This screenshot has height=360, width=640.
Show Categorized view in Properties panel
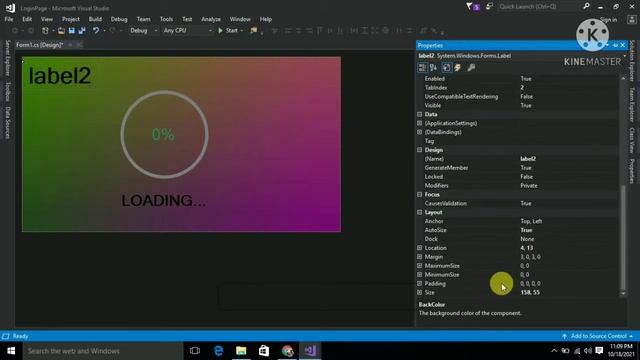[422, 68]
